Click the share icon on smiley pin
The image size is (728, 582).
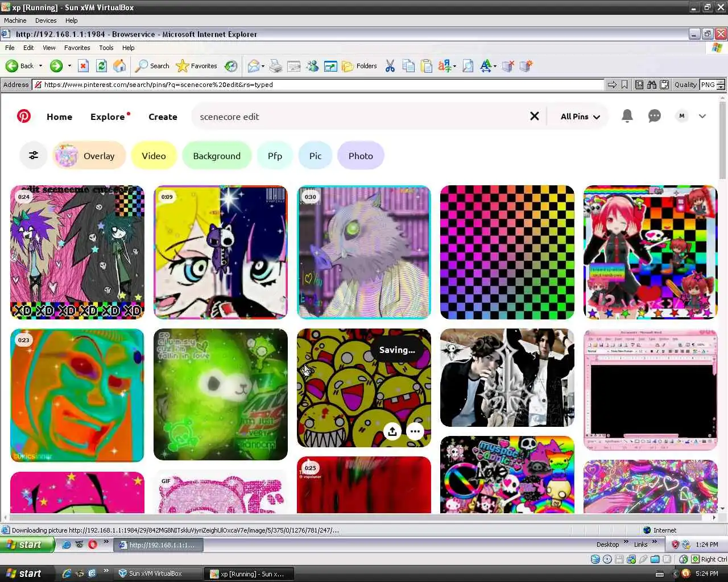pos(392,431)
